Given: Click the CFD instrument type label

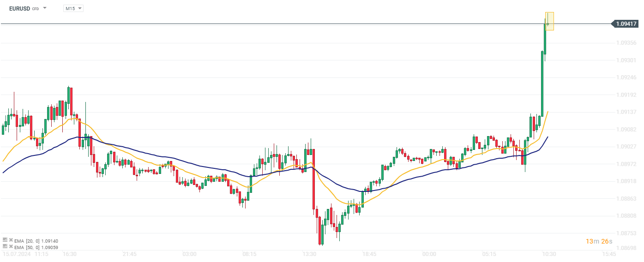Looking at the screenshot, I should [36, 9].
